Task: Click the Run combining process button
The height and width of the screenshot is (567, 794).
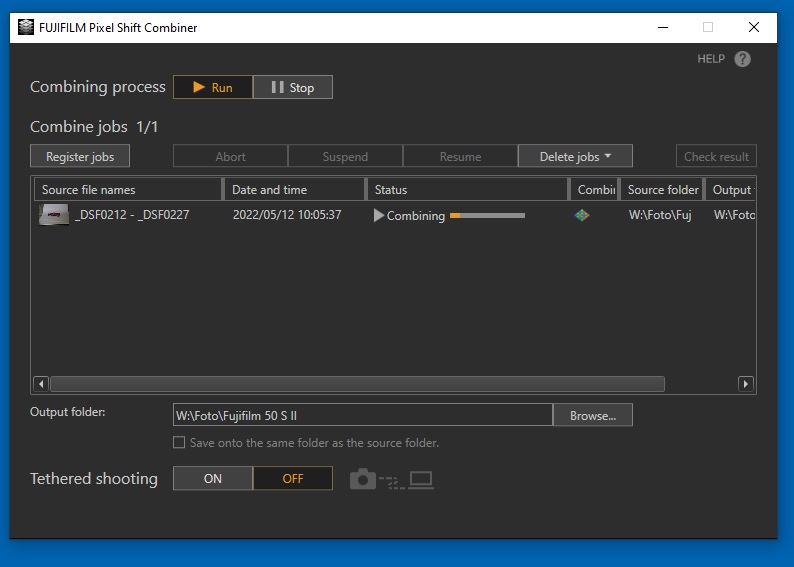Action: [x=213, y=87]
